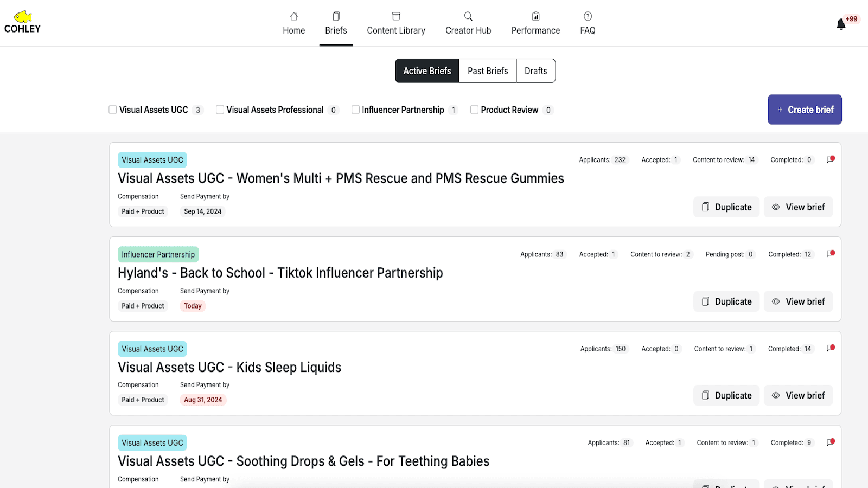The image size is (868, 488).
Task: Switch to the Past Briefs tab
Action: click(x=487, y=70)
